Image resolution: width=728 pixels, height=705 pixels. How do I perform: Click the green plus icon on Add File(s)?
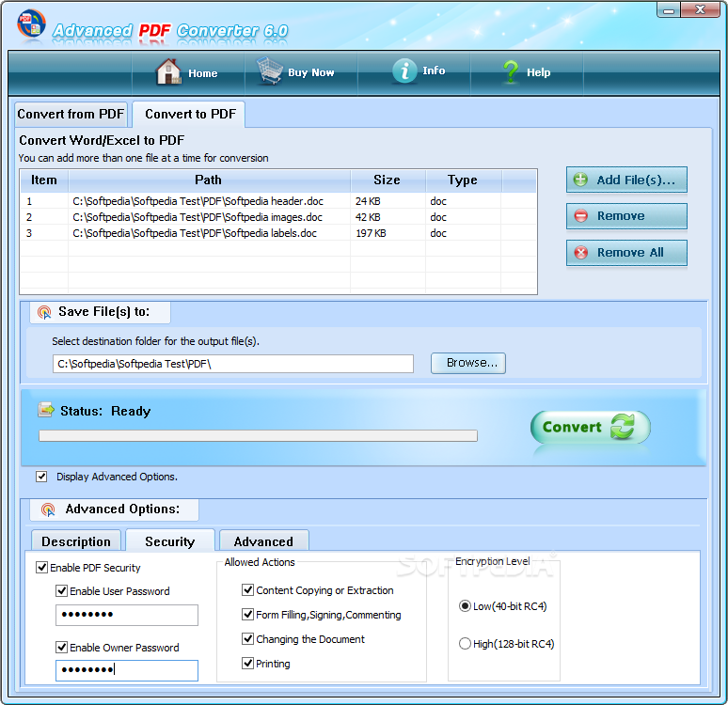[x=580, y=180]
